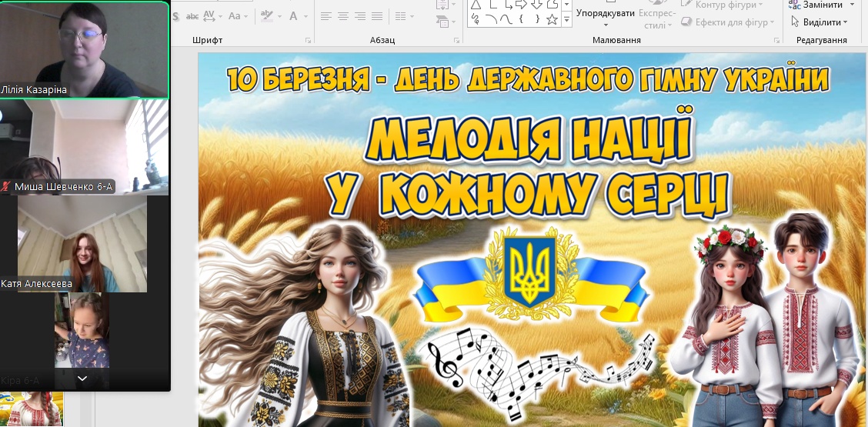Select the star shape in gallery
The height and width of the screenshot is (427, 868).
click(552, 20)
